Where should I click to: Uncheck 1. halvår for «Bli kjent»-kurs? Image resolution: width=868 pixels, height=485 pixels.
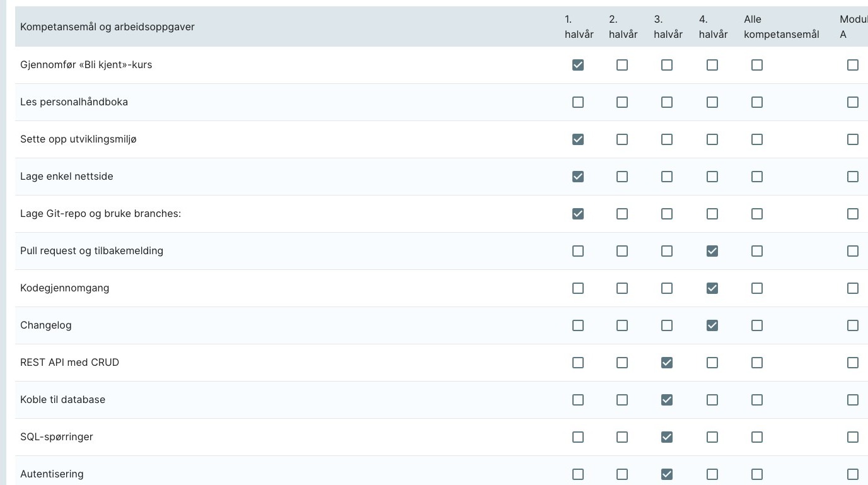tap(577, 65)
